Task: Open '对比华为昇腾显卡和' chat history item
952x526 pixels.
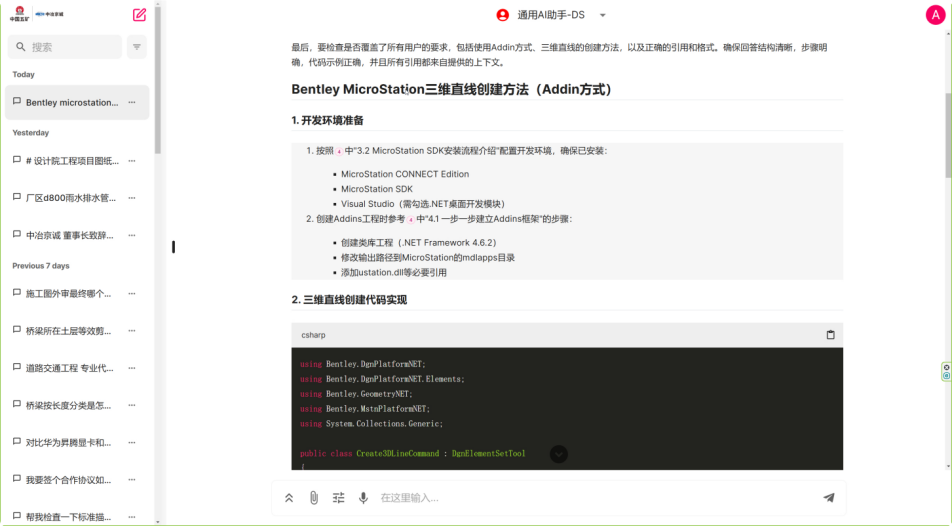Action: (x=70, y=442)
